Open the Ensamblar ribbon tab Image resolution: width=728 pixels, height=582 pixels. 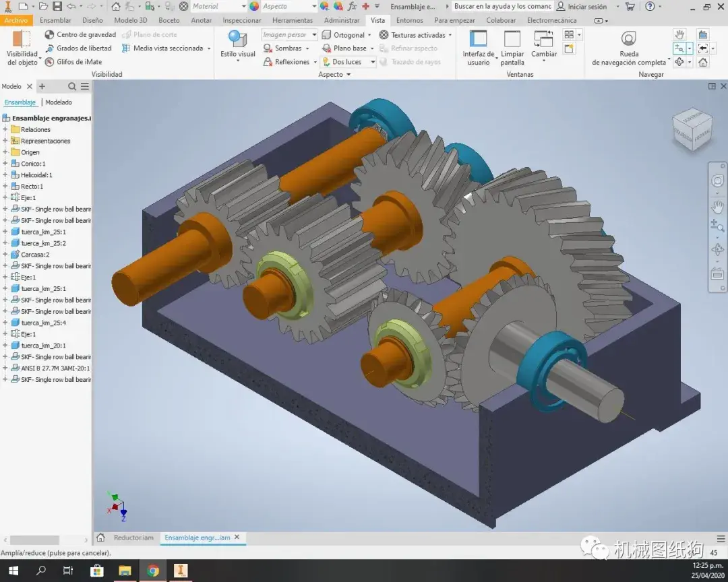pyautogui.click(x=55, y=21)
